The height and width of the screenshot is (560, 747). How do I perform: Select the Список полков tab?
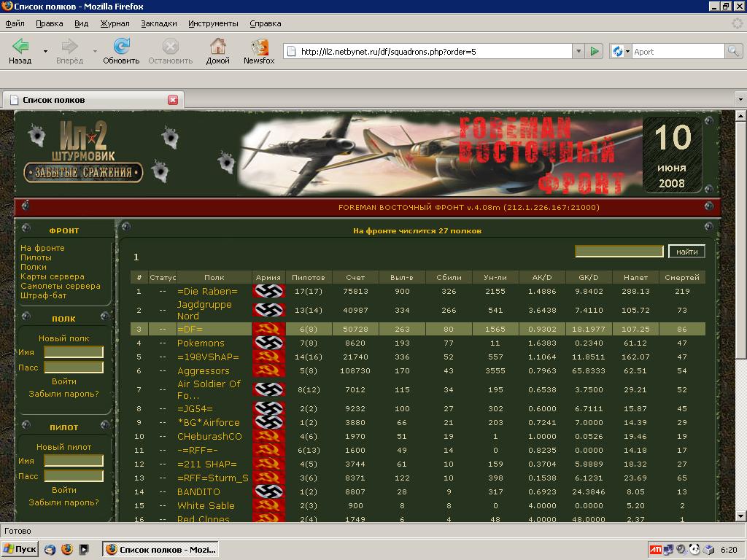tap(93, 99)
